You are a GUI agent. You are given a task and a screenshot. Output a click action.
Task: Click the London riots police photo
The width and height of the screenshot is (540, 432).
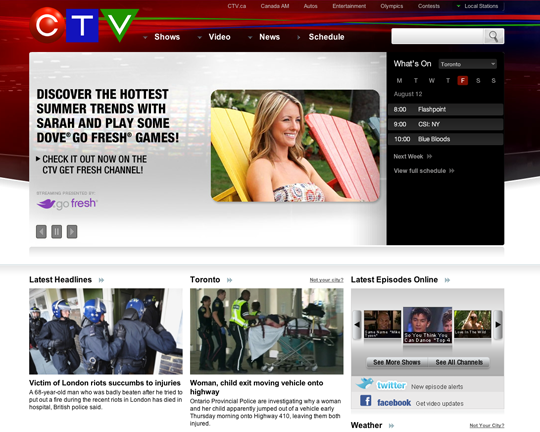(x=106, y=331)
